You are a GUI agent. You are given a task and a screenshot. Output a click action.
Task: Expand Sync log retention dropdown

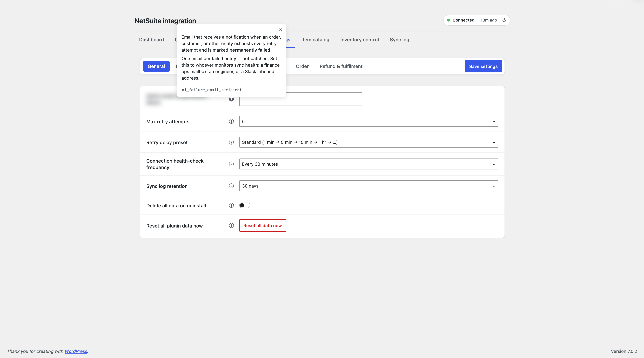point(368,186)
